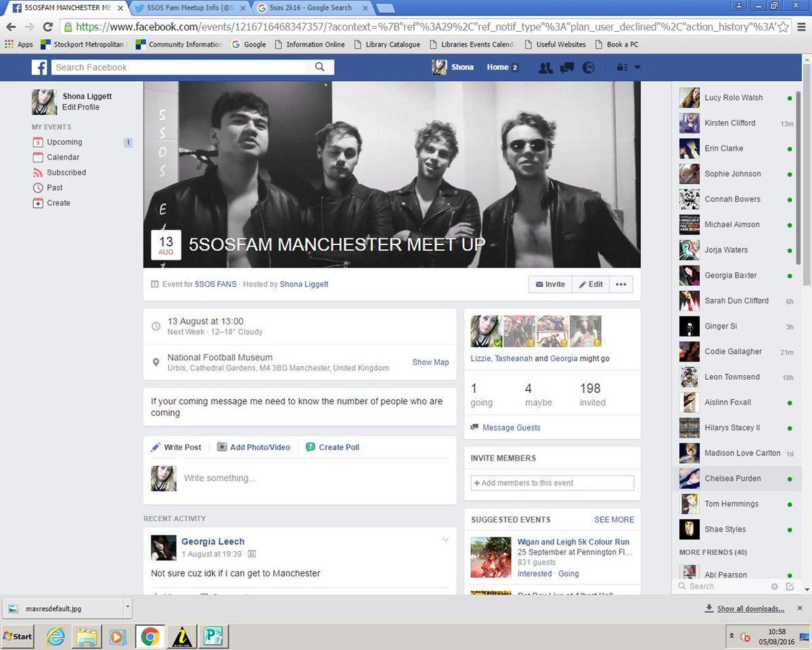Click SEE MORE suggested events
This screenshot has height=650, width=812.
point(614,519)
